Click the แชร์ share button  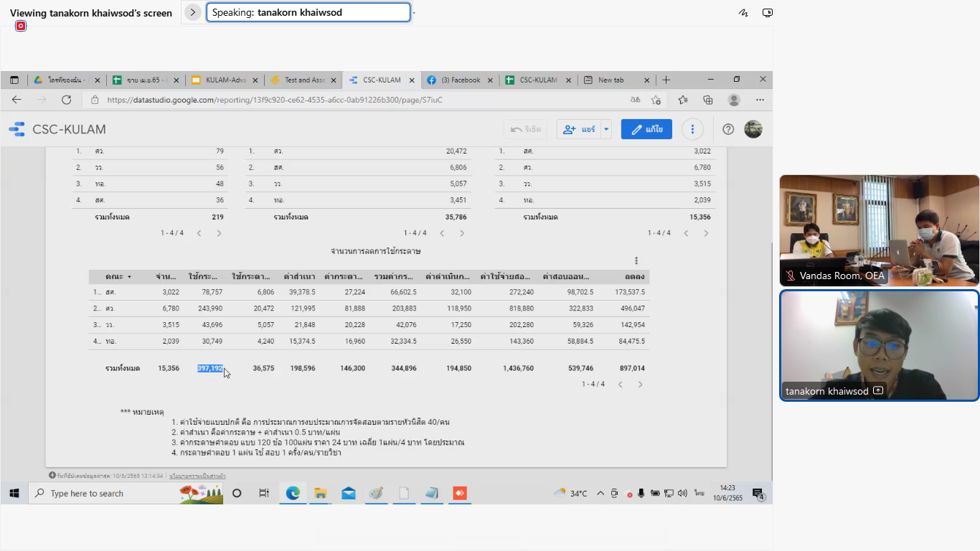[x=580, y=129]
